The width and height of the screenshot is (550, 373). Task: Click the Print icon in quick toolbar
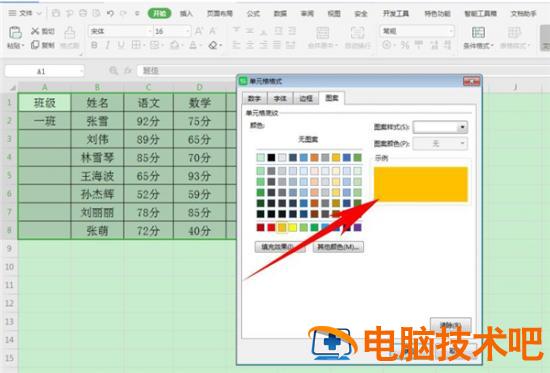pyautogui.click(x=83, y=13)
